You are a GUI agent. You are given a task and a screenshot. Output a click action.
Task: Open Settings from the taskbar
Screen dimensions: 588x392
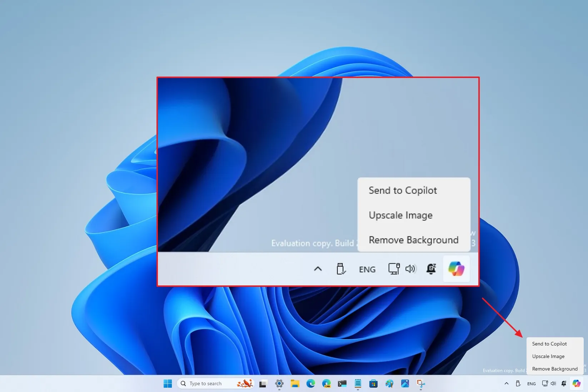(279, 383)
